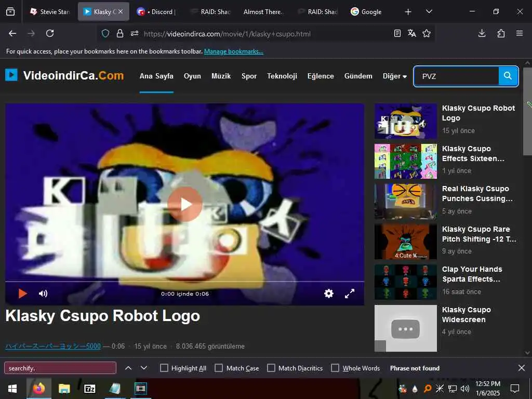Toggle reader view icon
This screenshot has height=399, width=532.
397,33
